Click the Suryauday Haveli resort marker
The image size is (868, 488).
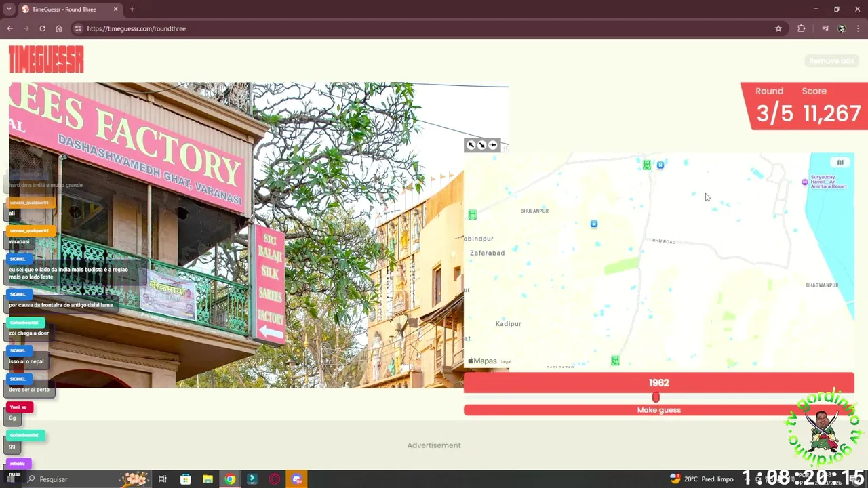tap(805, 182)
